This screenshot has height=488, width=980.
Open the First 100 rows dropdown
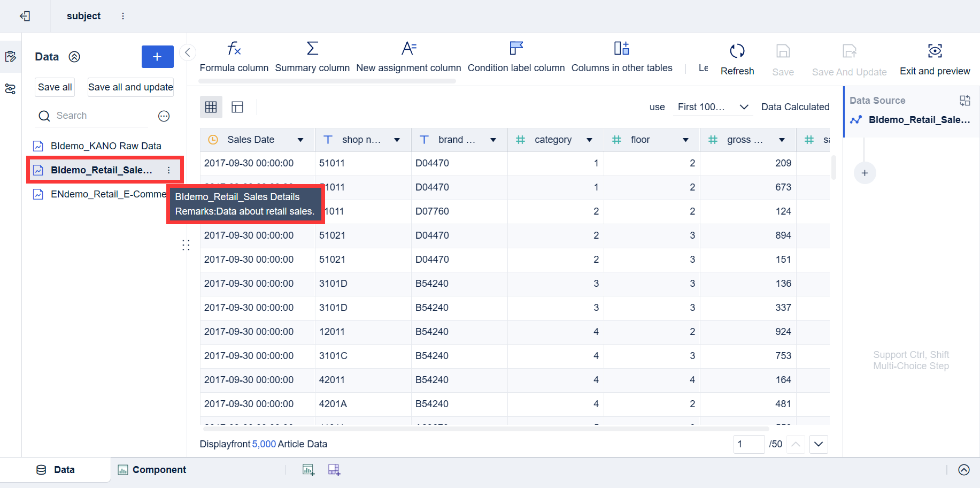coord(713,107)
